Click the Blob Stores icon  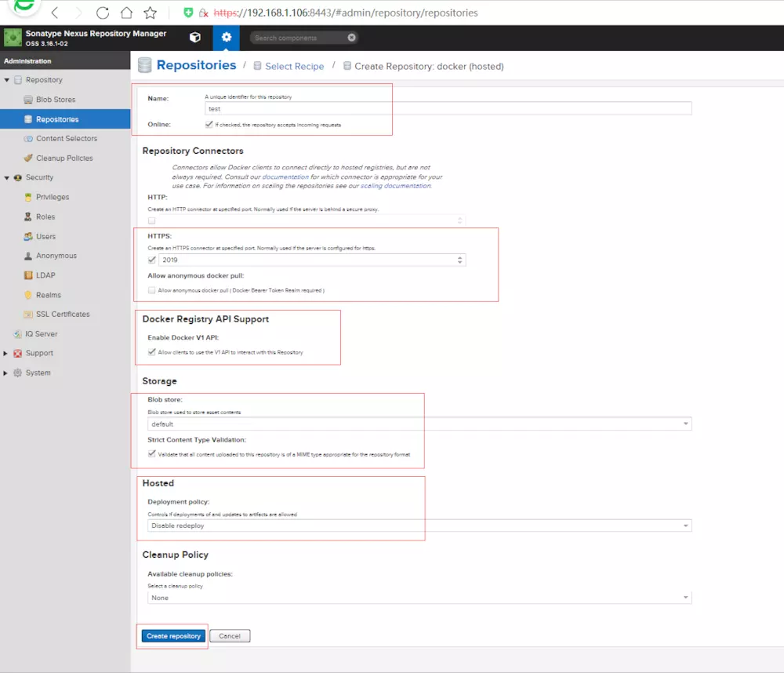28,100
